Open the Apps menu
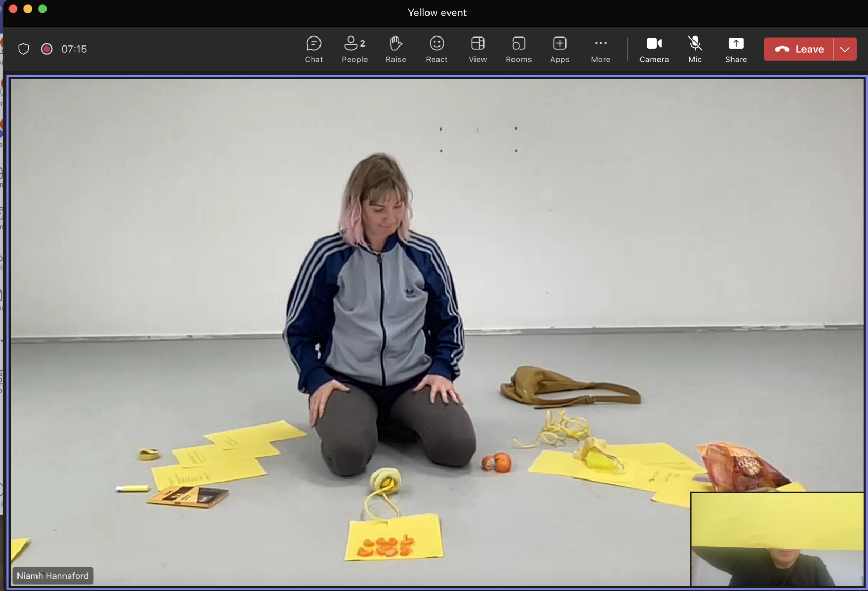The width and height of the screenshot is (868, 591). (559, 49)
